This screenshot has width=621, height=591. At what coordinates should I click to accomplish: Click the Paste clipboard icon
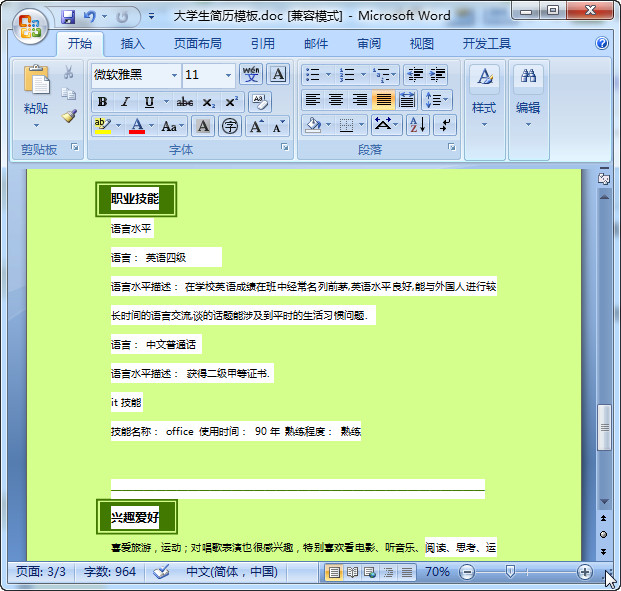(36, 80)
